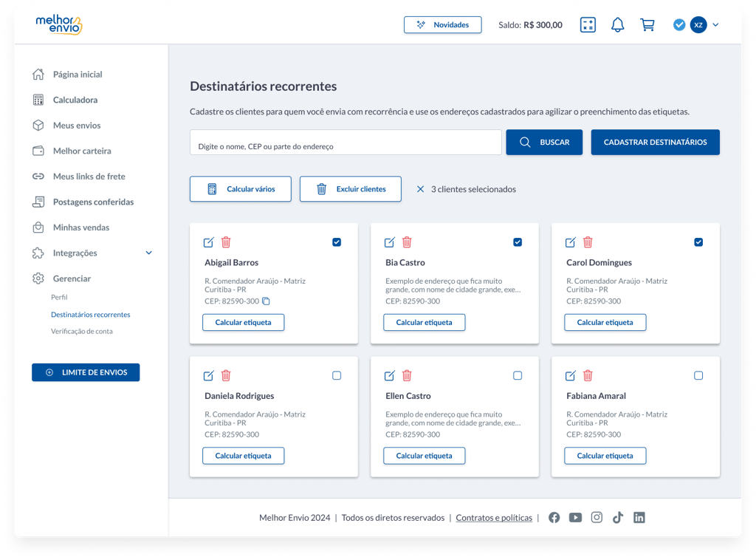
Task: Copy the CEP on Abigail Barros card
Action: (x=266, y=301)
